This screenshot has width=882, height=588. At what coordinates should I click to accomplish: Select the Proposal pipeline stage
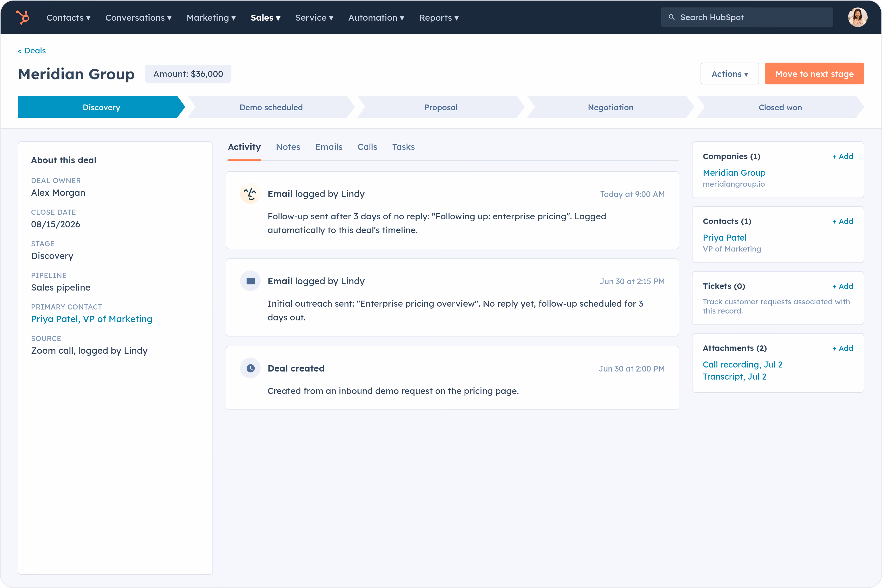click(441, 107)
